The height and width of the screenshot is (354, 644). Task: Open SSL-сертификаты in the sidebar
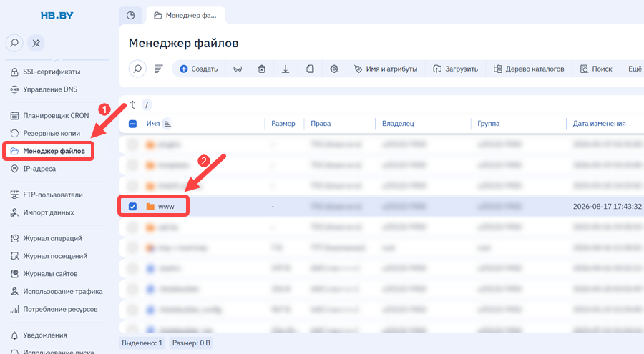(x=52, y=72)
